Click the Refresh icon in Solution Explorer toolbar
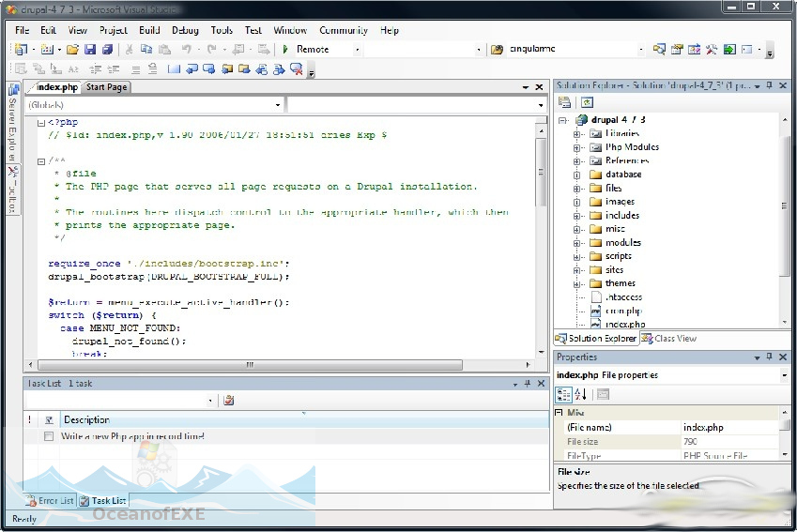Screen dimensions: 797x532 click(587, 102)
